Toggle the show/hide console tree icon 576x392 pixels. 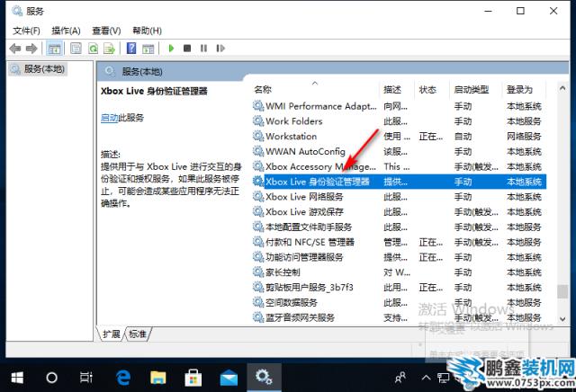coord(54,49)
